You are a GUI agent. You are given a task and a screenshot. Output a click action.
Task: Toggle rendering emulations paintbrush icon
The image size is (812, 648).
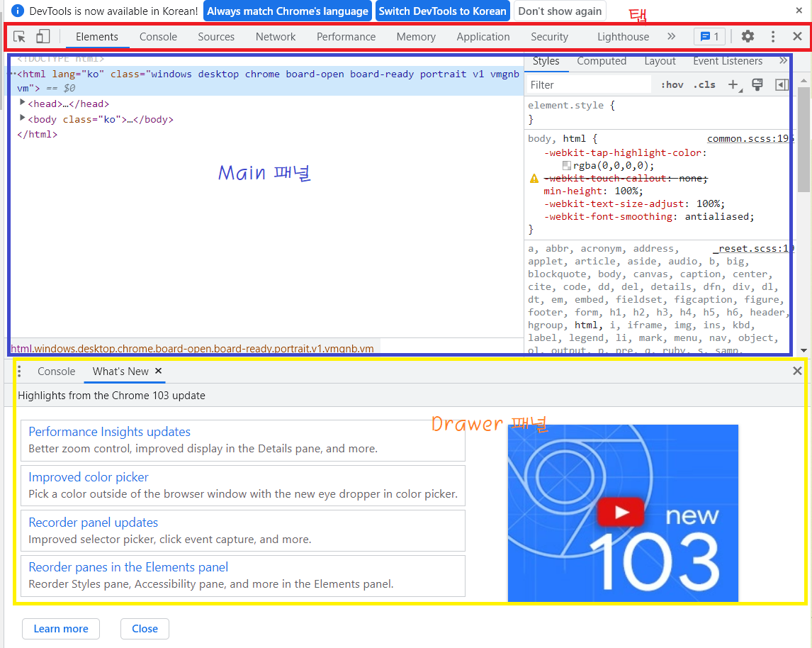pyautogui.click(x=757, y=84)
